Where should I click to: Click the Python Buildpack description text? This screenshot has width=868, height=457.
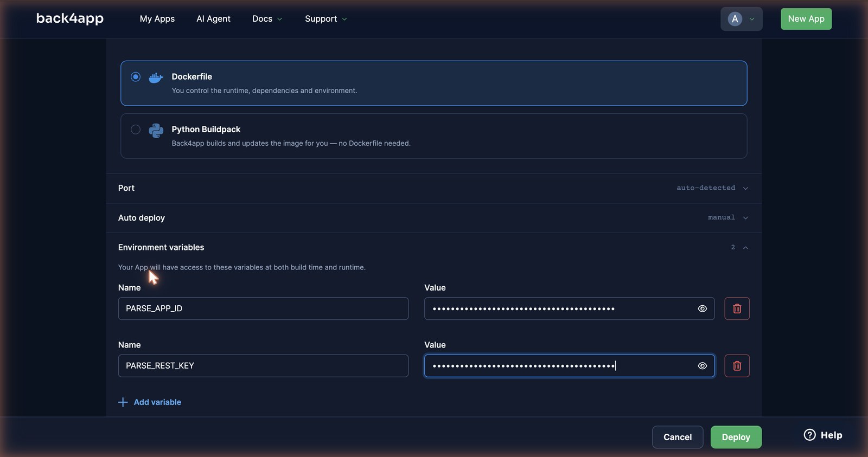(x=291, y=143)
